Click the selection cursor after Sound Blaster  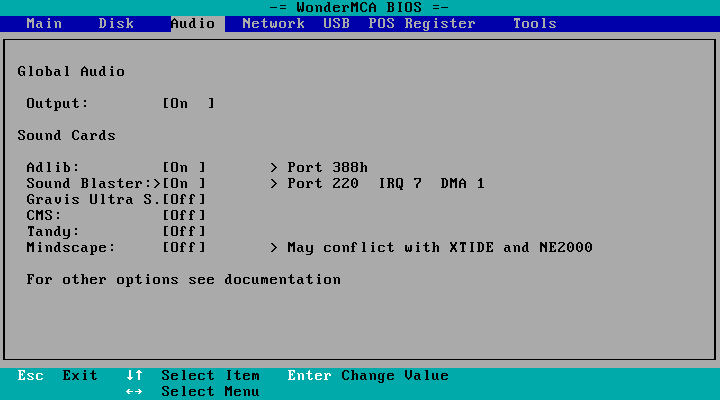(157, 183)
